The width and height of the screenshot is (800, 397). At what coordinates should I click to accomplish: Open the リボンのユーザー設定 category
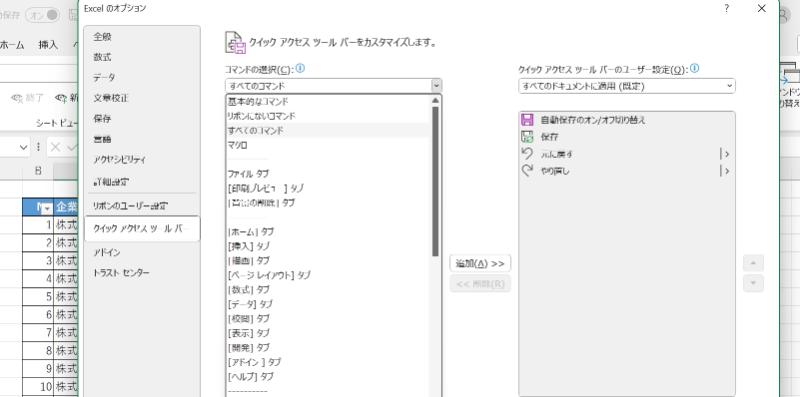click(142, 206)
